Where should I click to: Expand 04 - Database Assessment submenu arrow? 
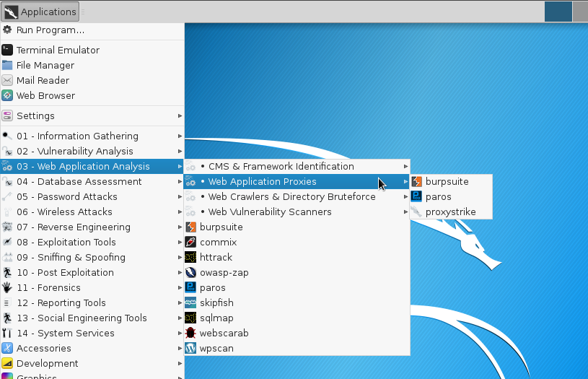click(180, 182)
